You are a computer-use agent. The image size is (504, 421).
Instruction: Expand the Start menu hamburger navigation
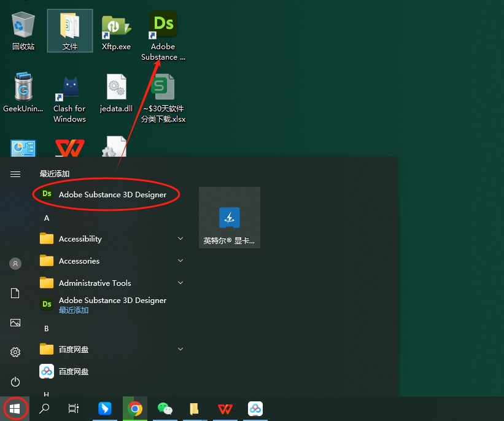[15, 174]
